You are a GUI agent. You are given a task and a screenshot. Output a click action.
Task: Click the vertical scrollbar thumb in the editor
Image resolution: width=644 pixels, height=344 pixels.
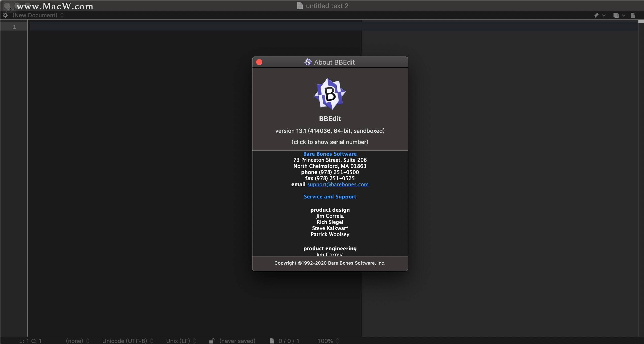pyautogui.click(x=641, y=21)
